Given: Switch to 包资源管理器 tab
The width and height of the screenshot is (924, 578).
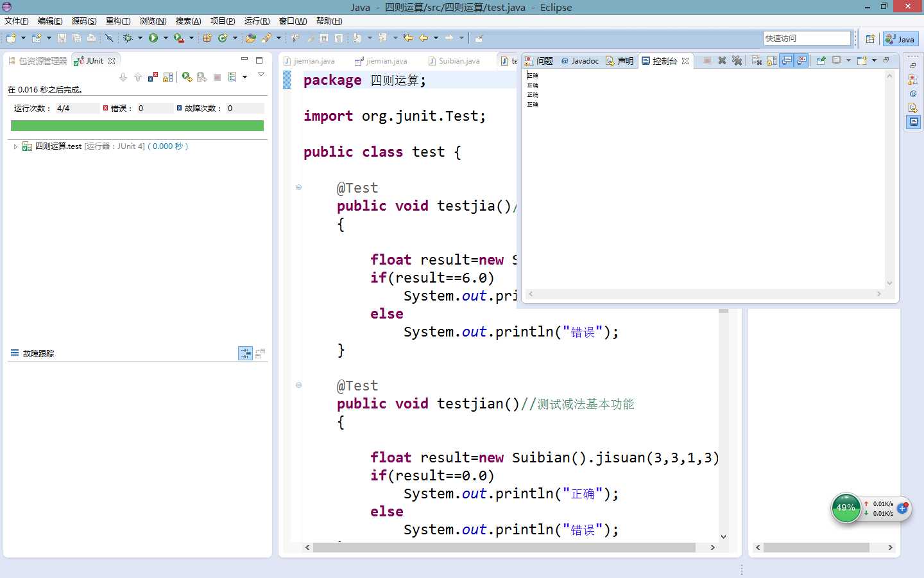Looking at the screenshot, I should click(x=38, y=61).
